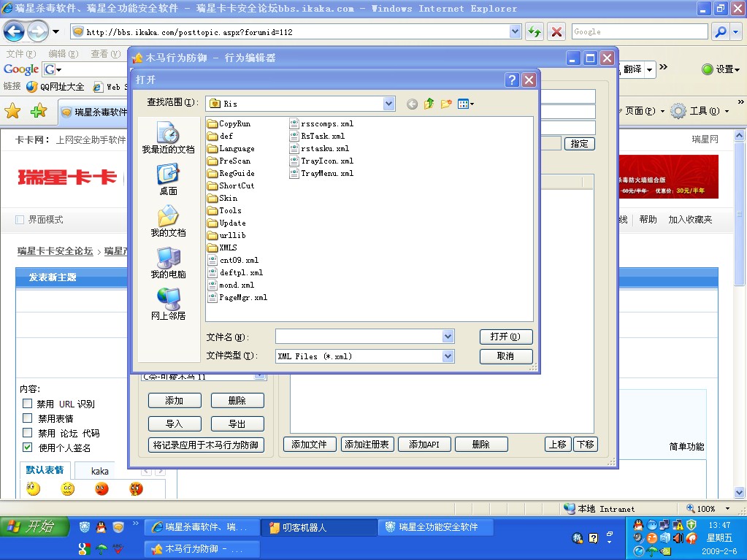Click the penguin icon in quick launch

(x=101, y=526)
